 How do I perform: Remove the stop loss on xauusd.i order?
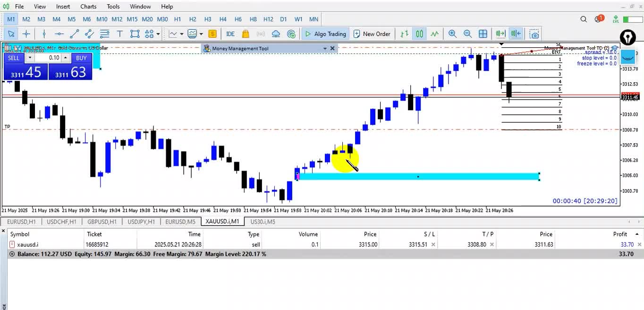433,245
